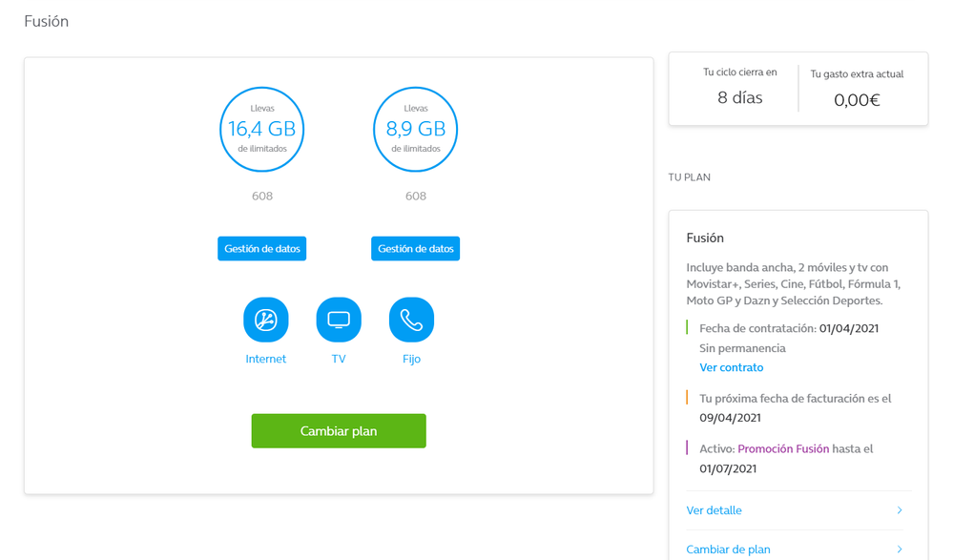
Task: Click the Internet text label
Action: coord(265,360)
